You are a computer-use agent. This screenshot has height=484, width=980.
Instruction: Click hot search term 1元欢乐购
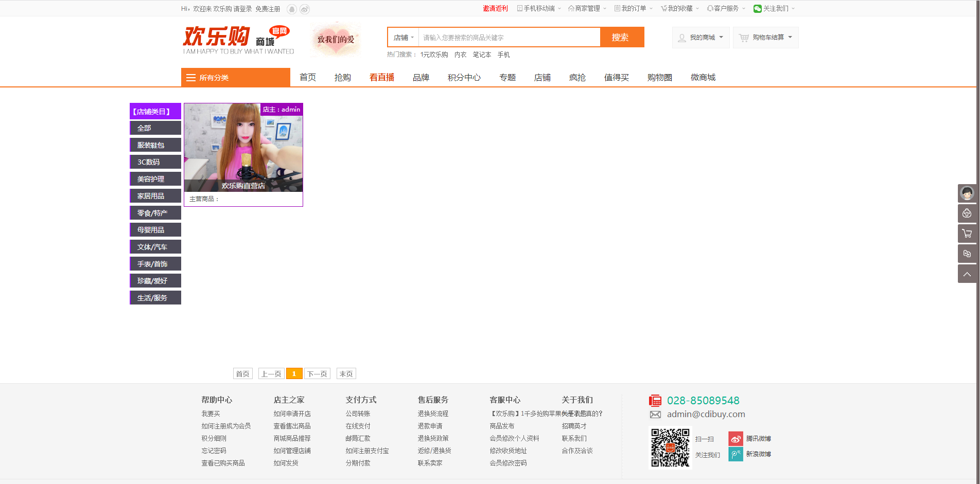click(x=434, y=55)
